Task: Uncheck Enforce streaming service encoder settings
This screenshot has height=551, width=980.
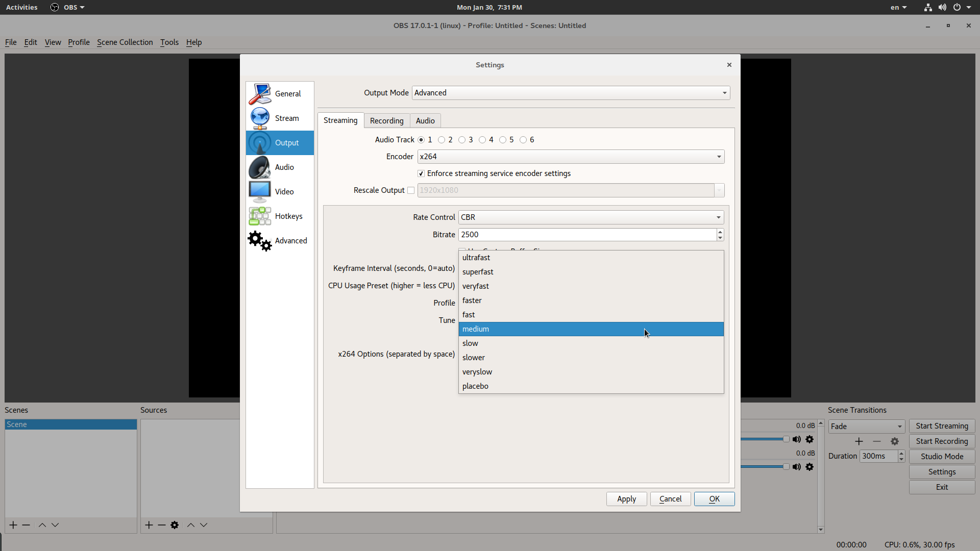Action: coord(421,174)
